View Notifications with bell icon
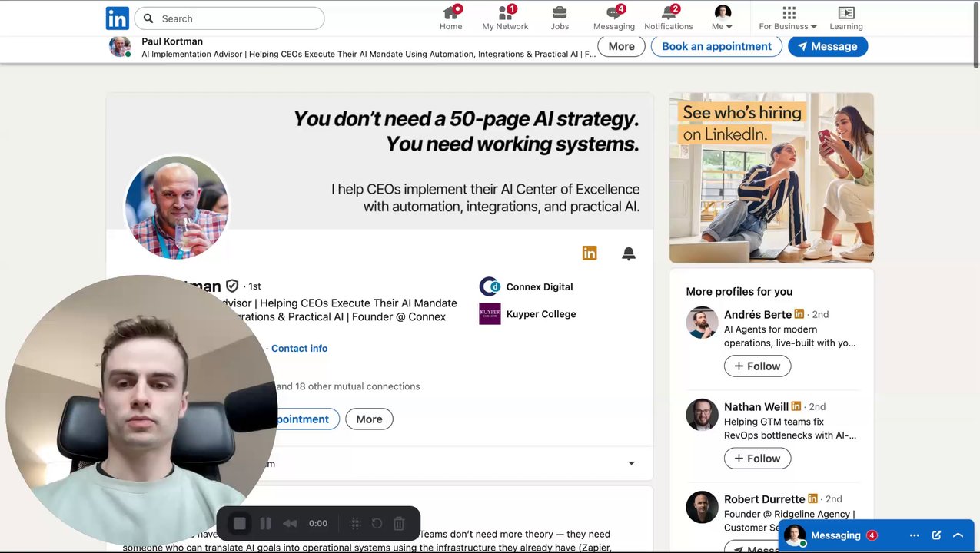 tap(668, 18)
